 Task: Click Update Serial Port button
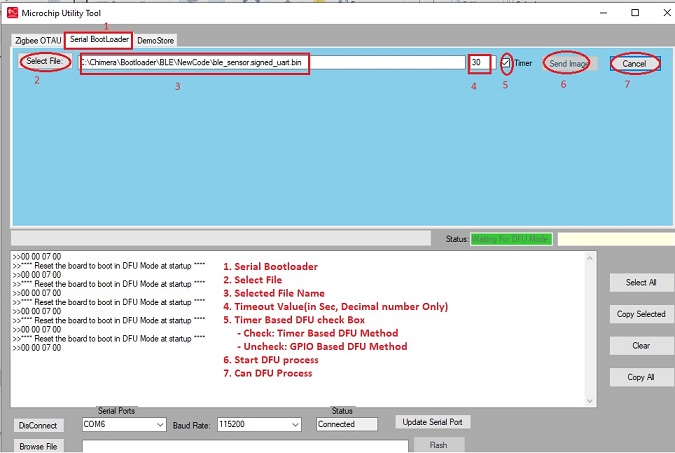tap(432, 422)
